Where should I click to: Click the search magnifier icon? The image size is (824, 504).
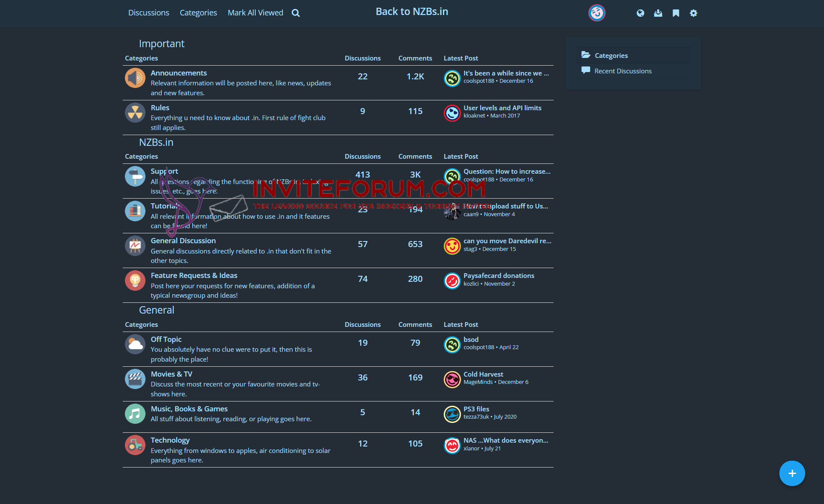click(296, 13)
